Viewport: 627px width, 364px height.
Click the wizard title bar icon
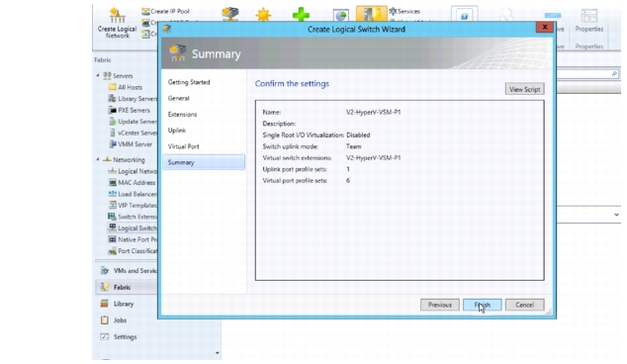click(x=167, y=29)
